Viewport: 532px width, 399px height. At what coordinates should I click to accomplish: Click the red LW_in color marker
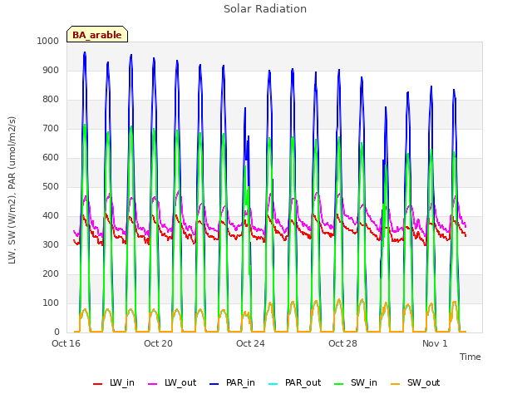pyautogui.click(x=98, y=384)
